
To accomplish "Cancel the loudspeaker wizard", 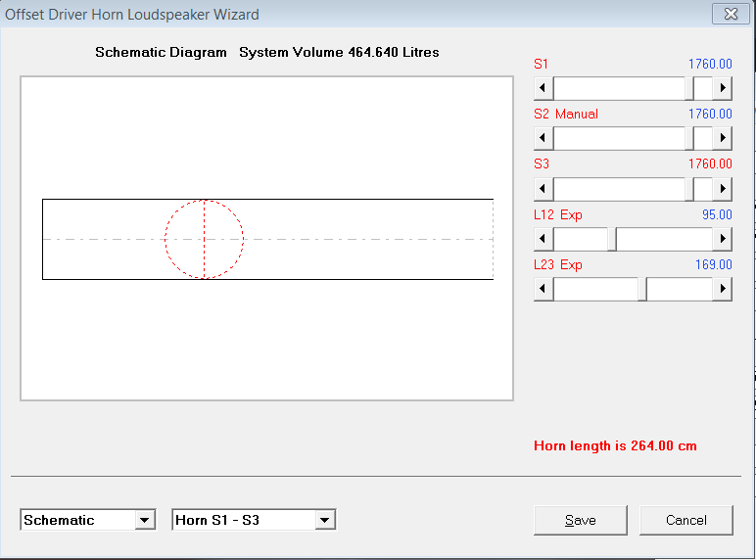I will [686, 520].
